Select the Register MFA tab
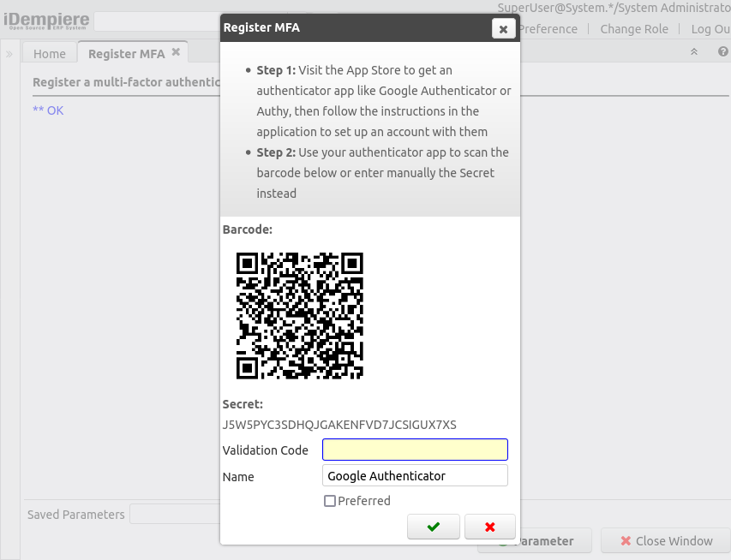731x560 pixels. [x=124, y=52]
